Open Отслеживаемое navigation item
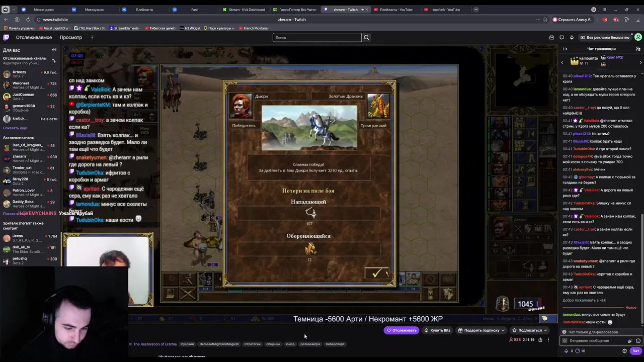The height and width of the screenshot is (362, 644). 34,37
